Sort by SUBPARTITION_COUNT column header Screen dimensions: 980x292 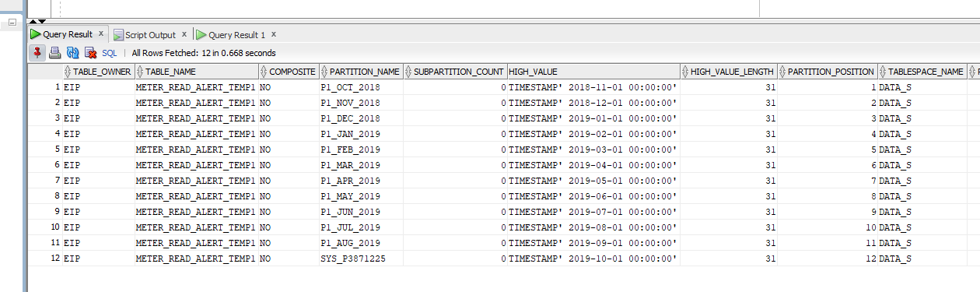455,72
